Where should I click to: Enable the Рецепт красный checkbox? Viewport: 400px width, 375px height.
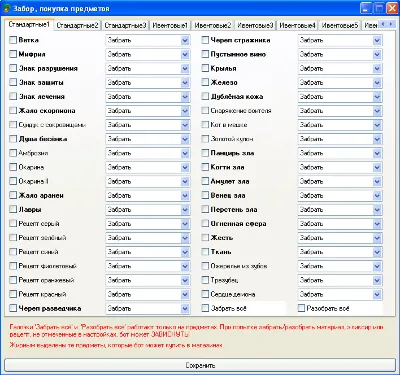pyautogui.click(x=13, y=294)
